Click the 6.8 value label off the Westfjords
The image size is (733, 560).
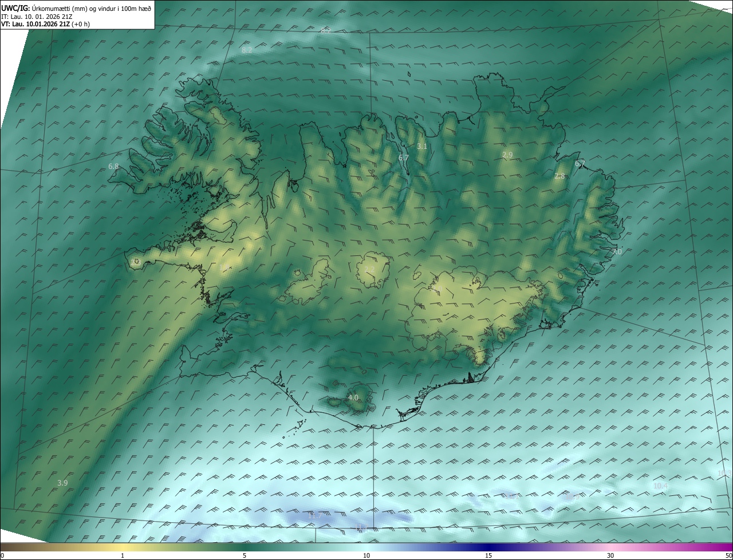point(113,167)
